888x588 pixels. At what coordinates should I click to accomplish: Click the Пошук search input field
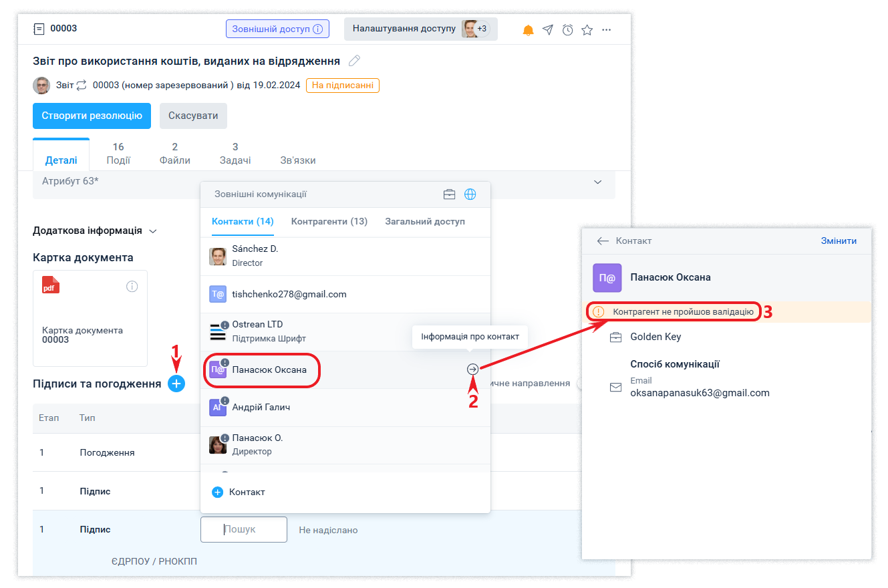[244, 529]
